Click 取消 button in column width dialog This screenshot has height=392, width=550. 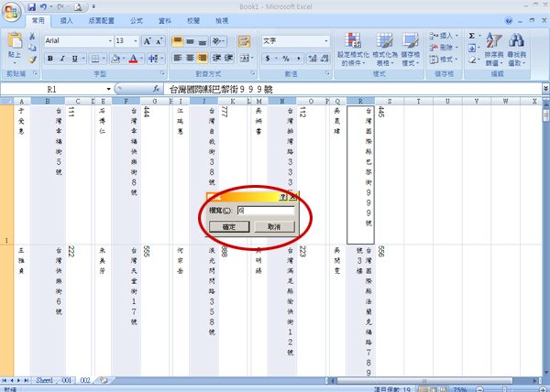pyautogui.click(x=274, y=226)
